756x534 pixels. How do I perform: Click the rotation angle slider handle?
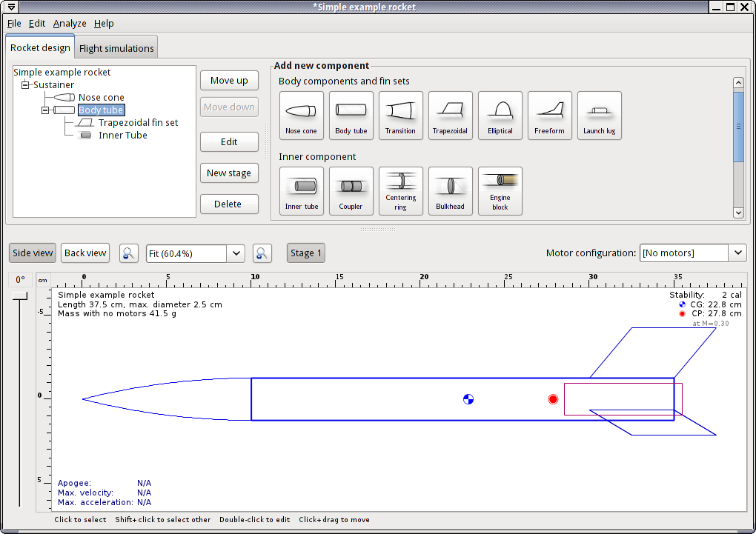[x=20, y=296]
